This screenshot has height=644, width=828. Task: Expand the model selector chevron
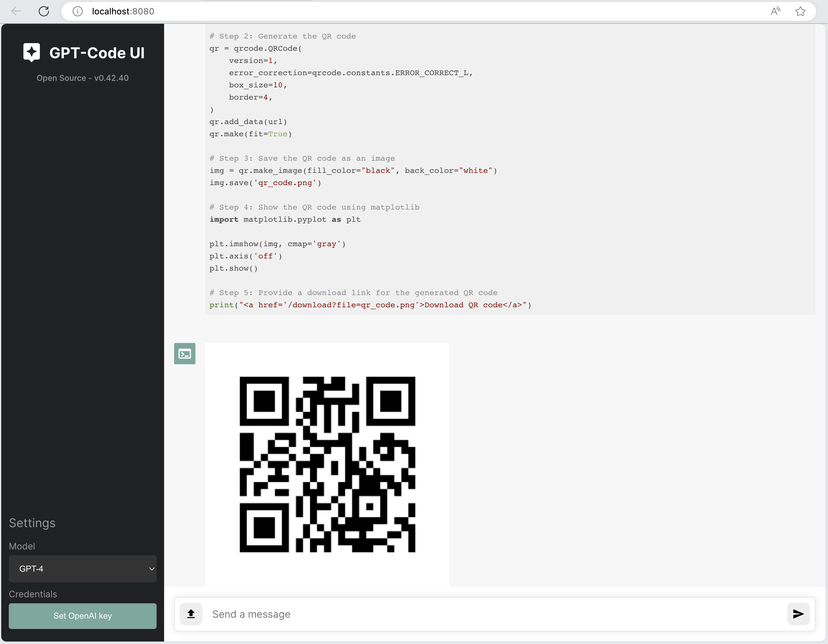click(x=152, y=569)
